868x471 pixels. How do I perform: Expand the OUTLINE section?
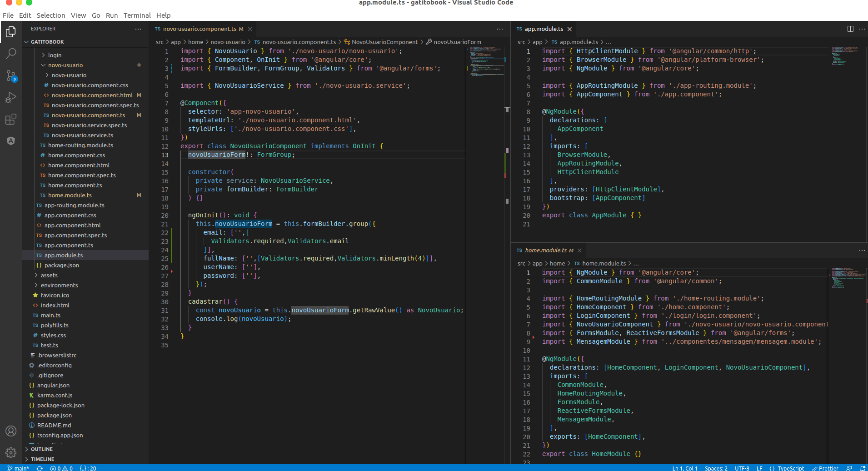(x=85, y=449)
